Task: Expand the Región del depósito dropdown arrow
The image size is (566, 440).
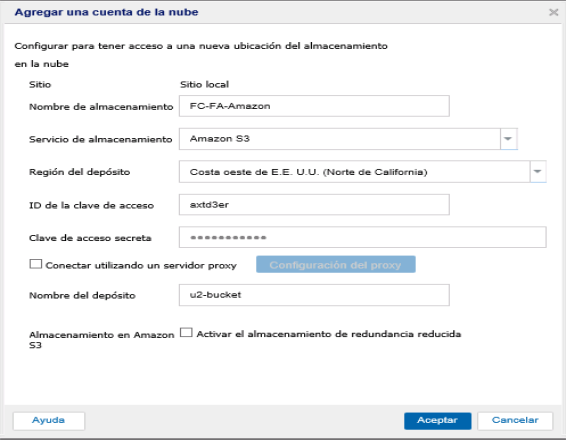Action: pos(538,172)
